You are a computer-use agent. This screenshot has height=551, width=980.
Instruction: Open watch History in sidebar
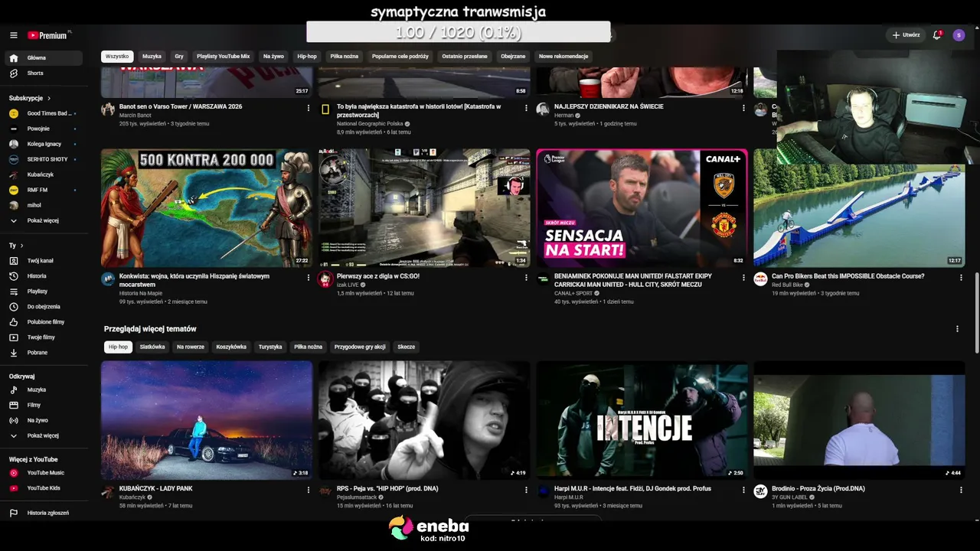(37, 276)
